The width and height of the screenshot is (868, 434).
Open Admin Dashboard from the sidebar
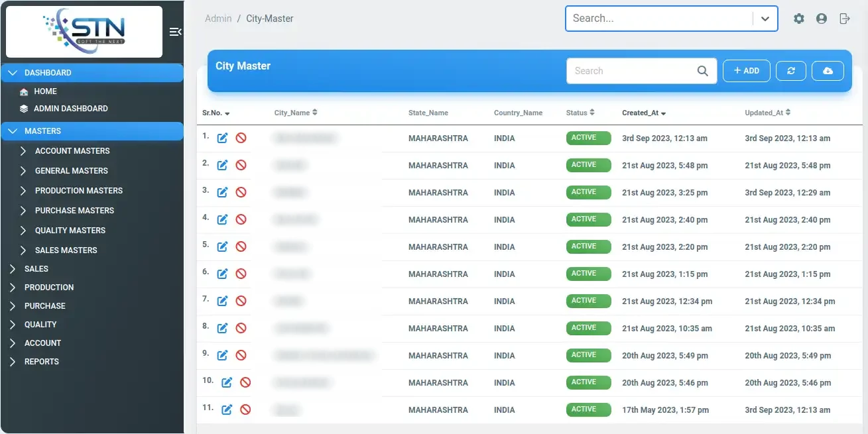point(70,109)
